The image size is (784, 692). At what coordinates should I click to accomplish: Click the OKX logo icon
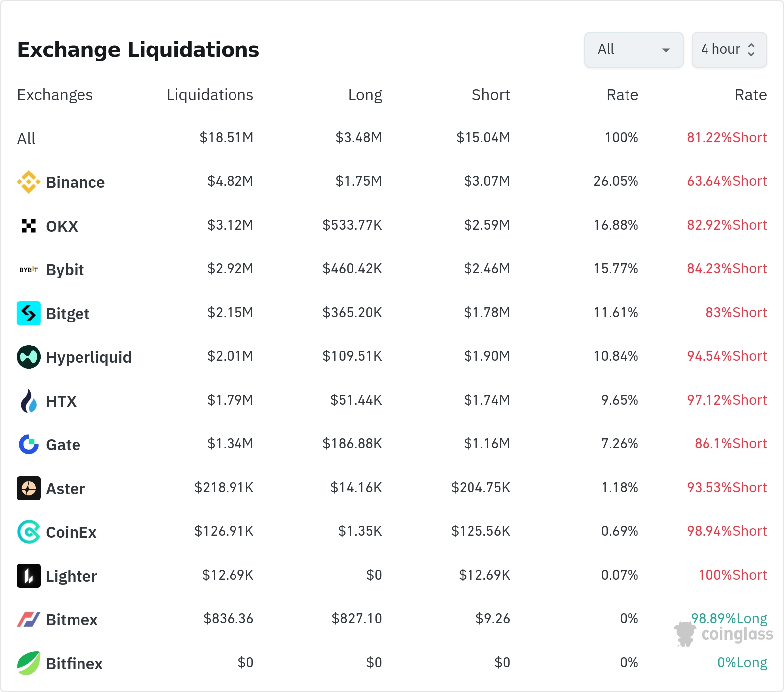coord(29,226)
